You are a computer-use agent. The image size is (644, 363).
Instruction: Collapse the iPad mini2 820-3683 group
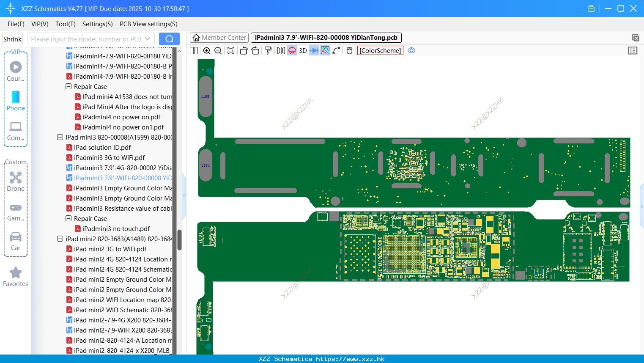[60, 239]
